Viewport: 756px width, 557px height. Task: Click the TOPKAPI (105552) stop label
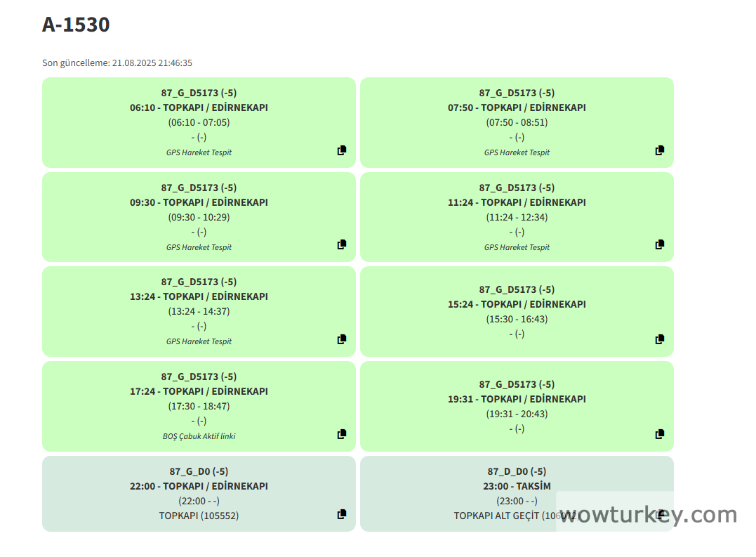click(199, 516)
